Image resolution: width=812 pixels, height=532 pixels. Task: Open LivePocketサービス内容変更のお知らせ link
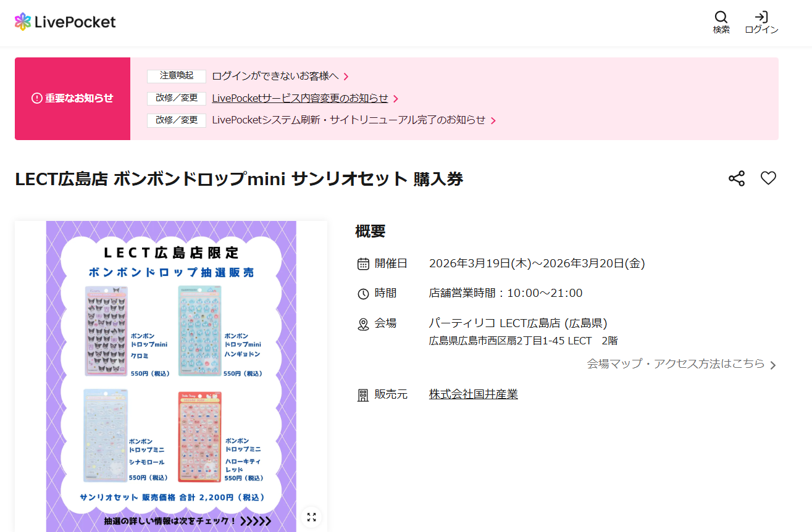(x=299, y=99)
